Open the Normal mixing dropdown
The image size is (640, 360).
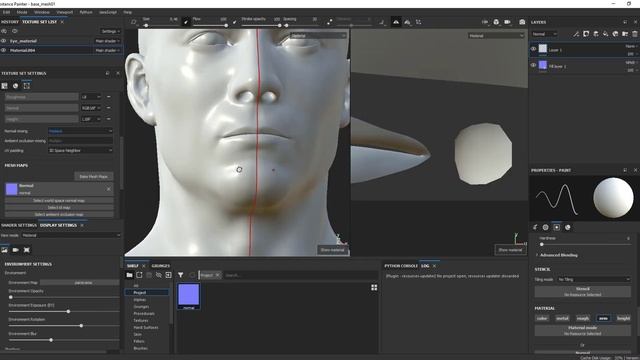(80, 131)
